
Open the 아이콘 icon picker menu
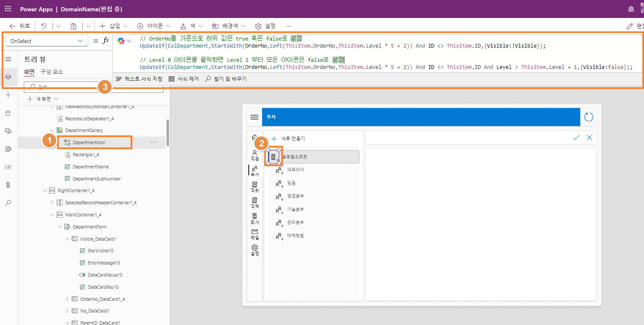click(154, 26)
